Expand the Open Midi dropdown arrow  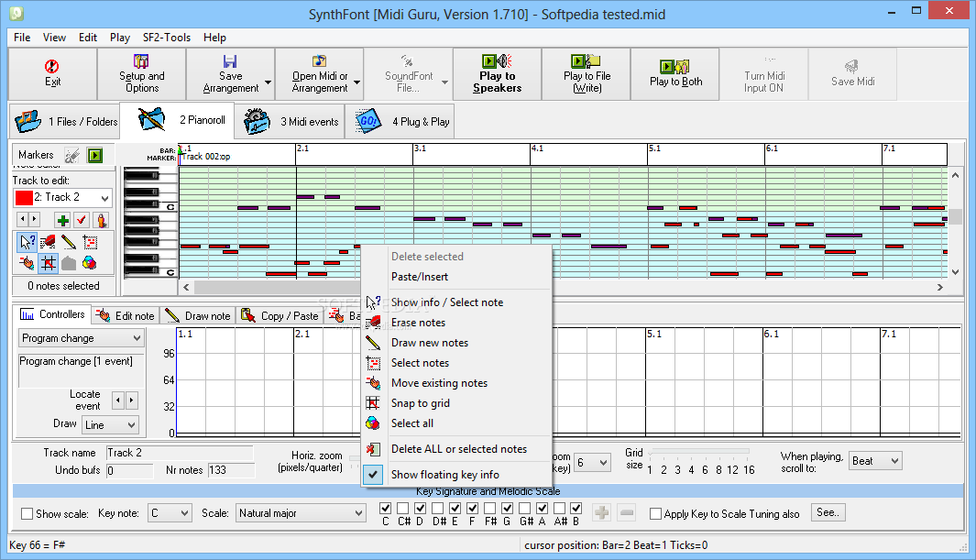tap(357, 82)
